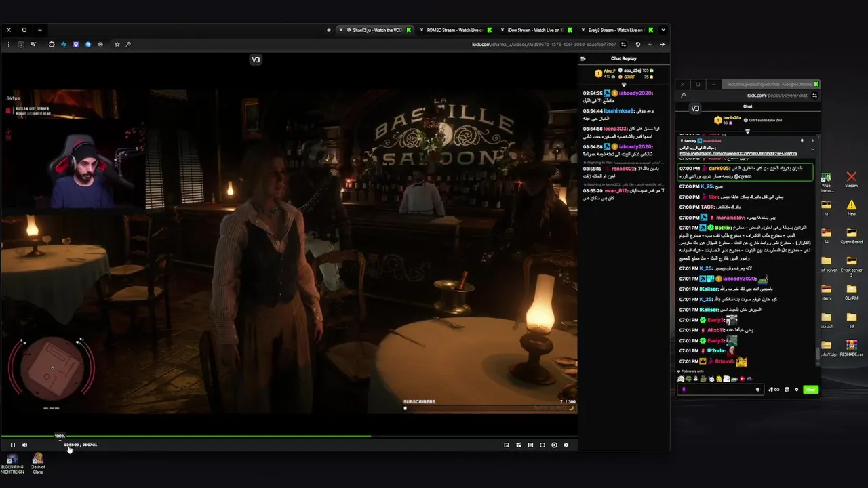Click the playback time display
Screen dimensions: 868x488
(81, 445)
